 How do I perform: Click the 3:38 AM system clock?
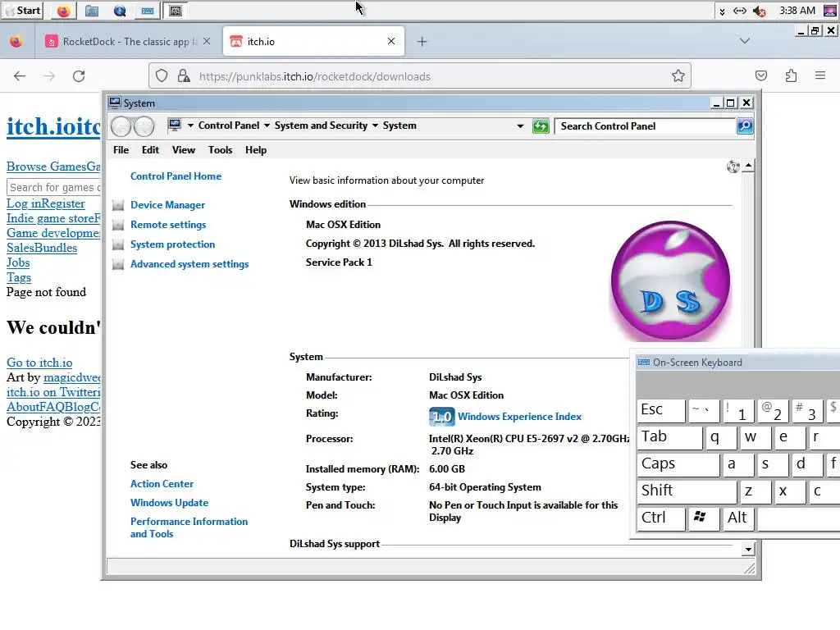click(x=797, y=11)
